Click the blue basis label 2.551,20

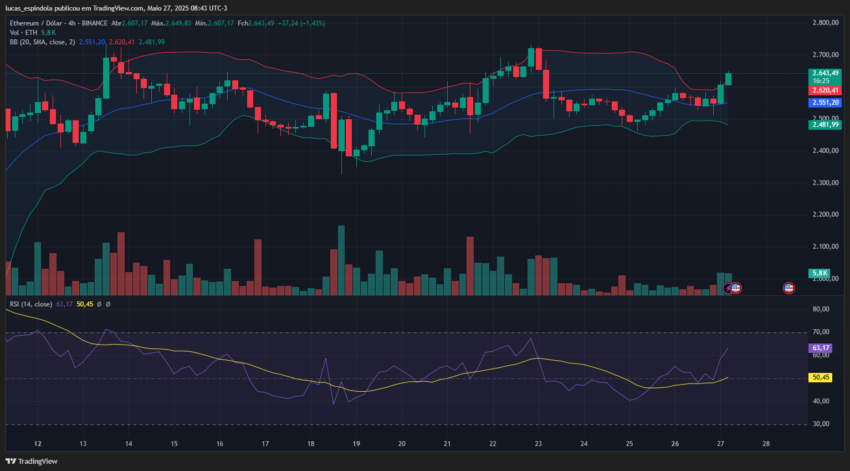pos(825,102)
